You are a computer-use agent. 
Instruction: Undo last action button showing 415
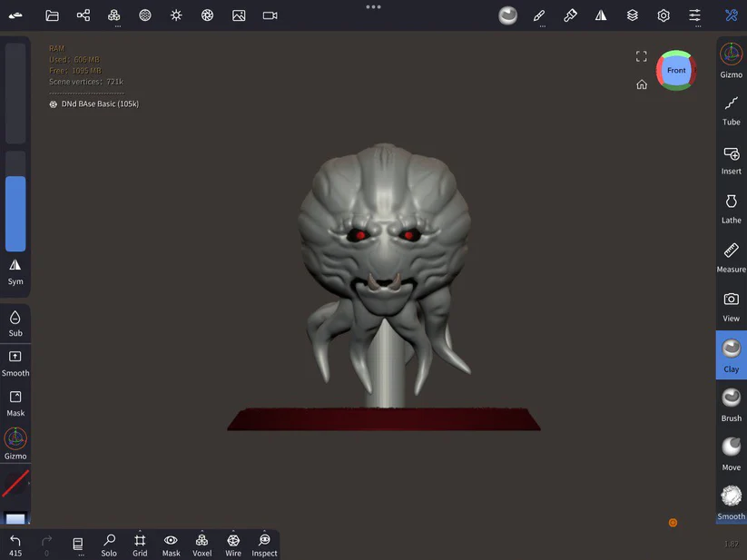tap(15, 545)
